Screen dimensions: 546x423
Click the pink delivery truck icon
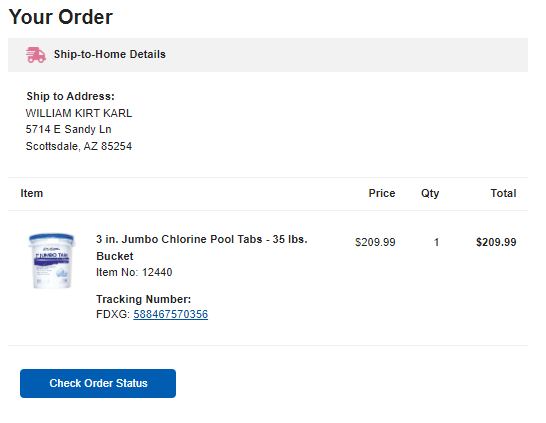point(36,55)
